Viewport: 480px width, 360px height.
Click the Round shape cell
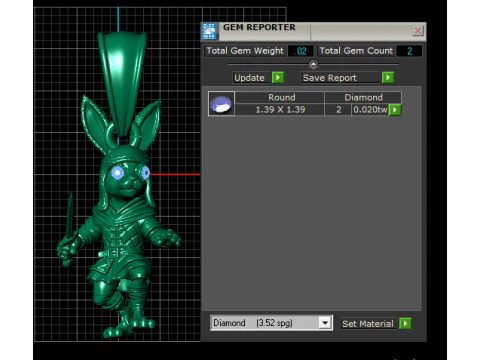280,97
